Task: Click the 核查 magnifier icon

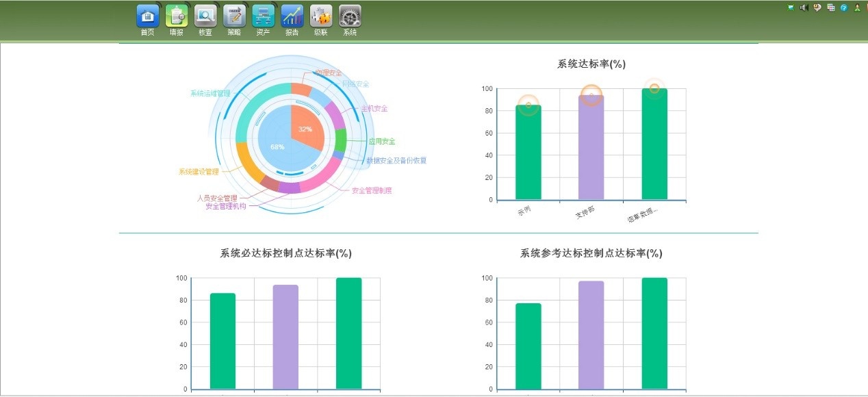Action: coord(205,16)
